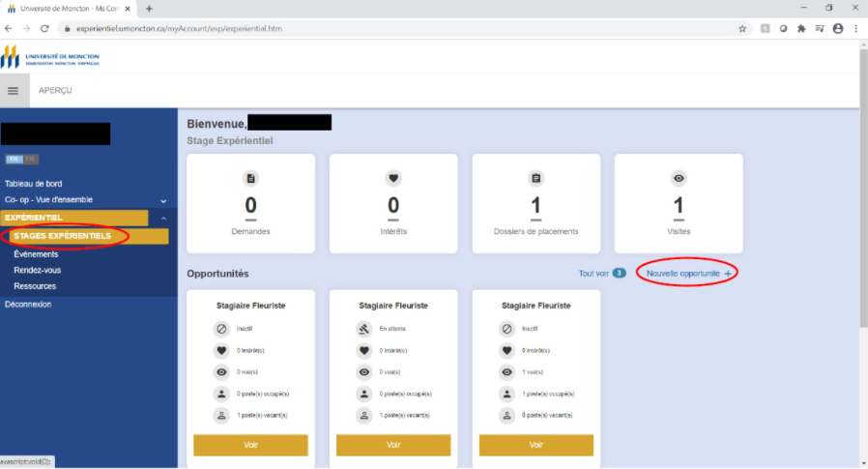Screen dimensions: 868x469
Task: Click Voir on En attente Stagiaire Fleuriste card
Action: pos(393,445)
